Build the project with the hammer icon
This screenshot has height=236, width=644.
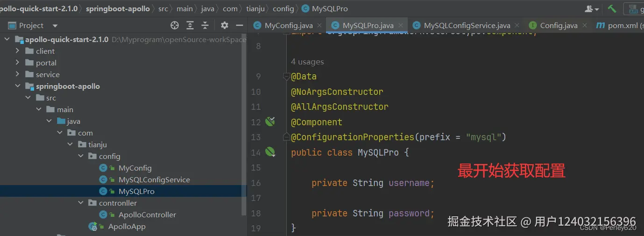coord(612,8)
